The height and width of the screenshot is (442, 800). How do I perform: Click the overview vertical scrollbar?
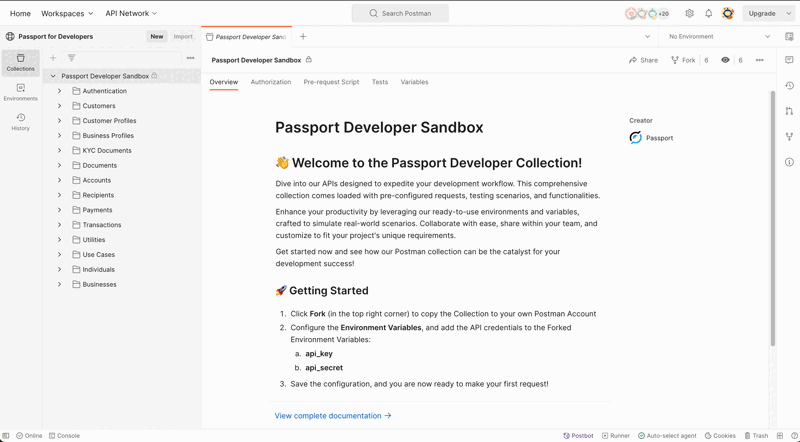pyautogui.click(x=772, y=218)
